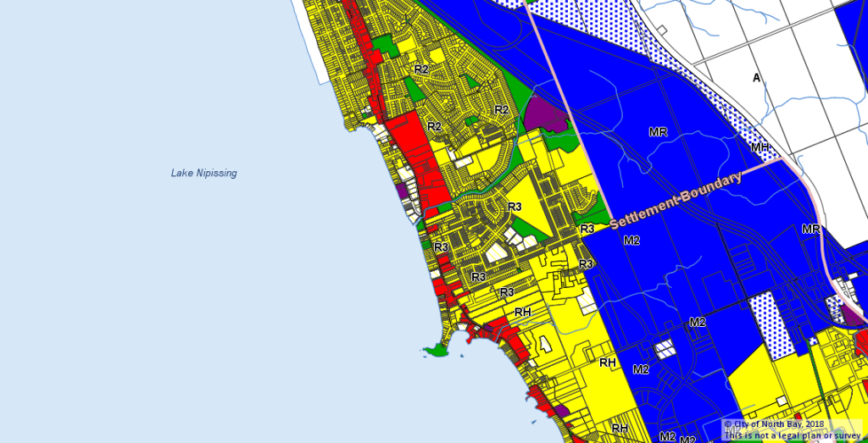Select the small purple parcel on the lakeshore
Image resolution: width=868 pixels, height=443 pixels.
[402, 190]
